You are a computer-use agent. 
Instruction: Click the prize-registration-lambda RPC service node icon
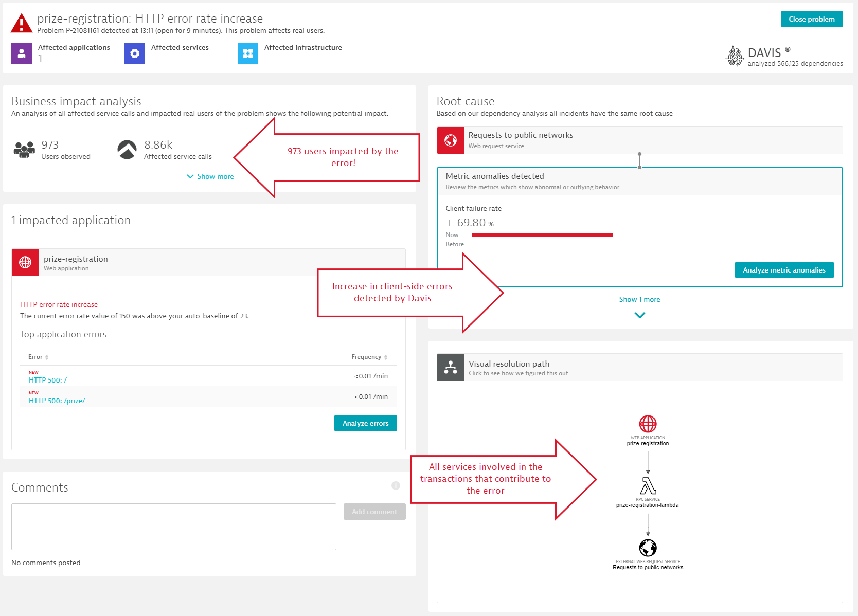click(x=648, y=486)
